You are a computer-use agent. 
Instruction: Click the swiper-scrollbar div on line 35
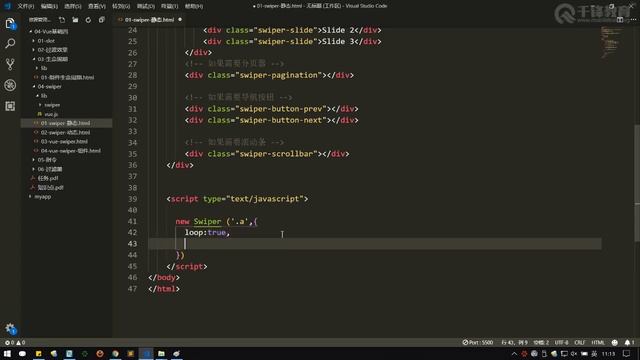coord(267,154)
